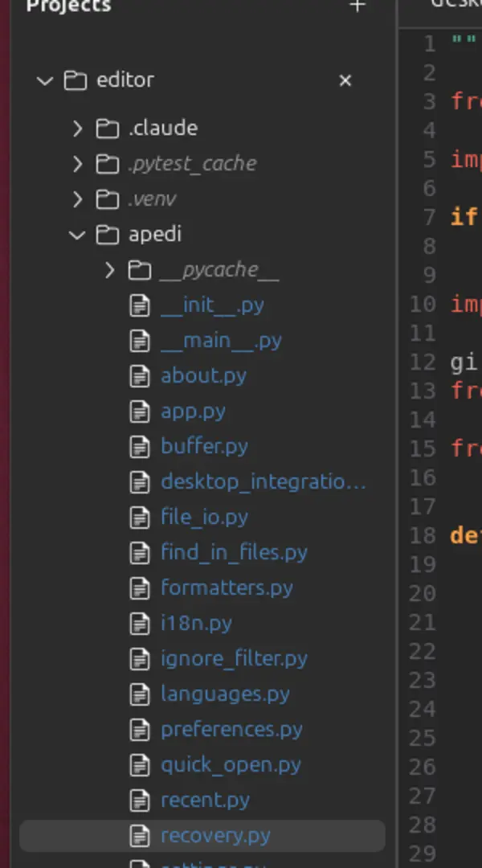Open file_io.py from the tree

click(x=204, y=518)
